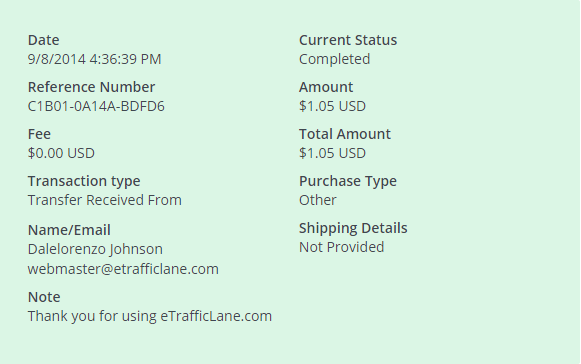The image size is (581, 364).
Task: Click the Transaction type label
Action: tap(84, 181)
